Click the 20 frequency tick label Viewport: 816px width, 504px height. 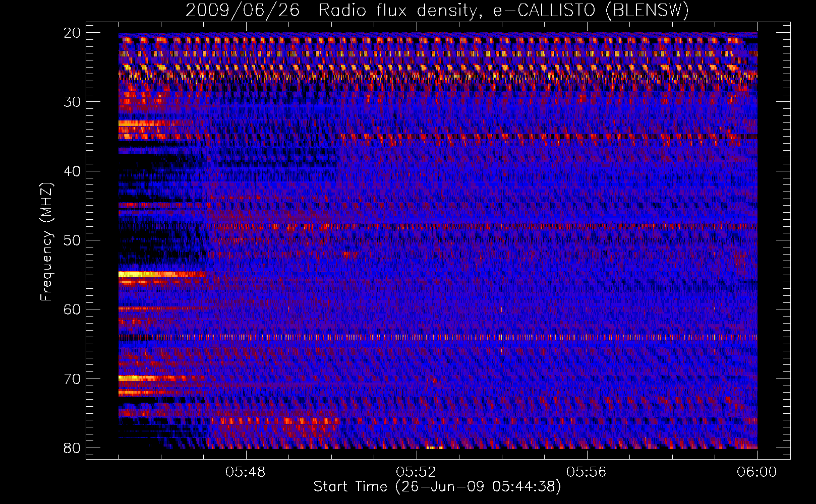73,33
